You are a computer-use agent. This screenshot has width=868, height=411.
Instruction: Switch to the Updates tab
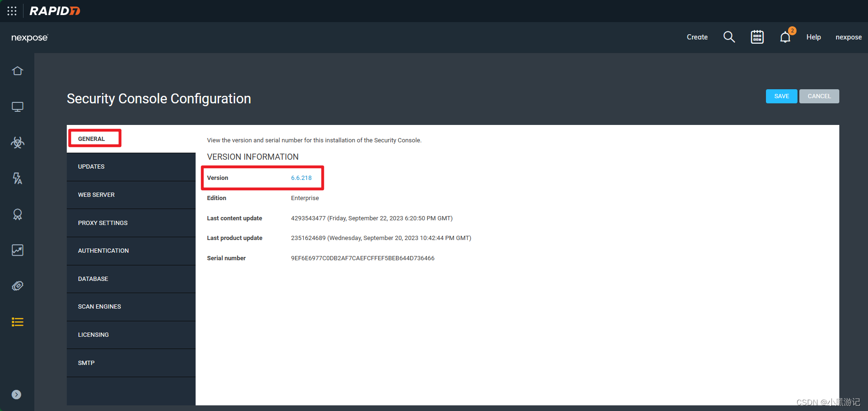coord(131,167)
